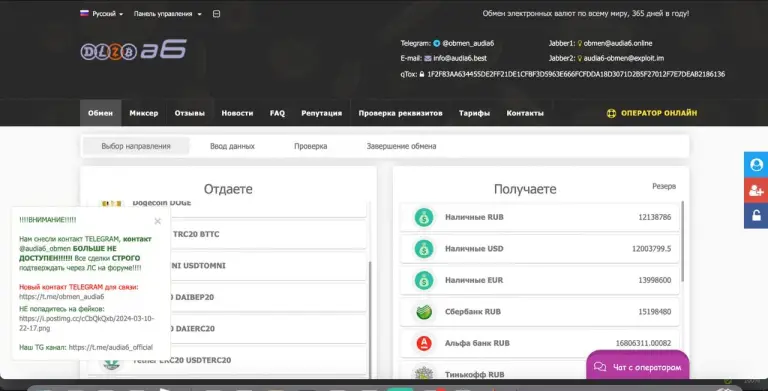This screenshot has width=768, height=391.
Task: Select the Завершение обмена step tab
Action: tap(401, 146)
